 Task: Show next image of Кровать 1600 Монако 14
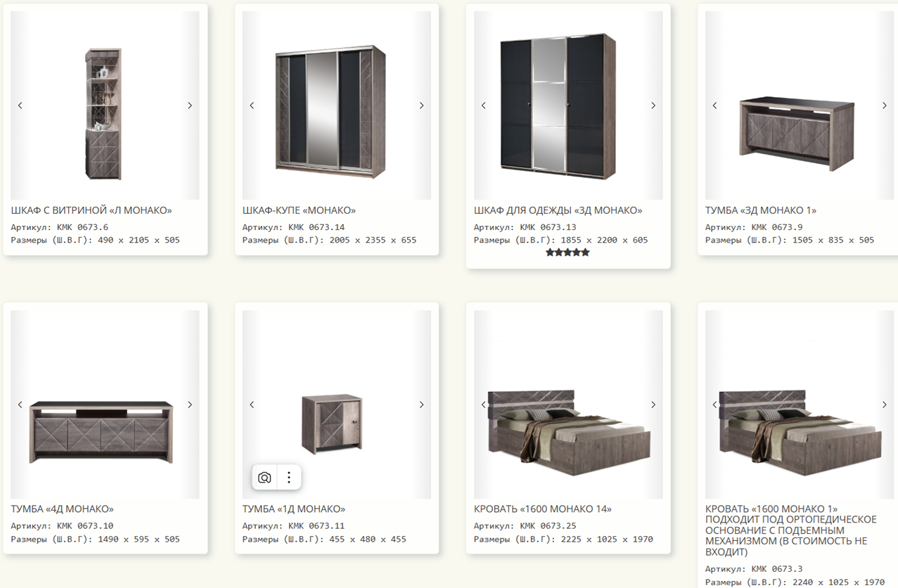pyautogui.click(x=653, y=404)
